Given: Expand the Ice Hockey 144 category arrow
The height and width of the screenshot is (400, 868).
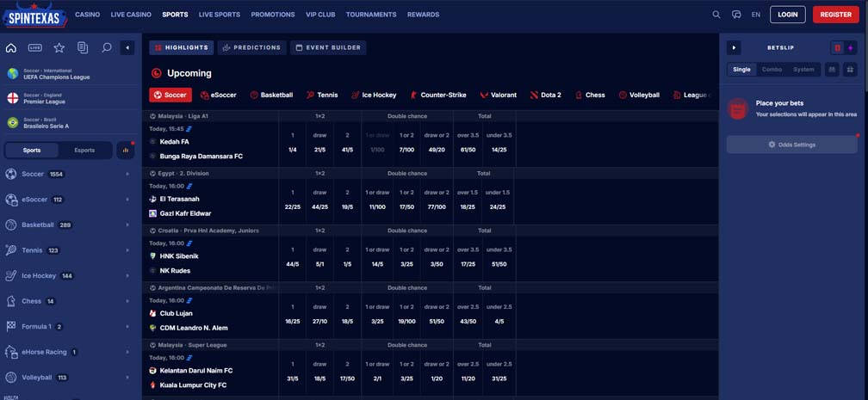Looking at the screenshot, I should click(x=127, y=275).
